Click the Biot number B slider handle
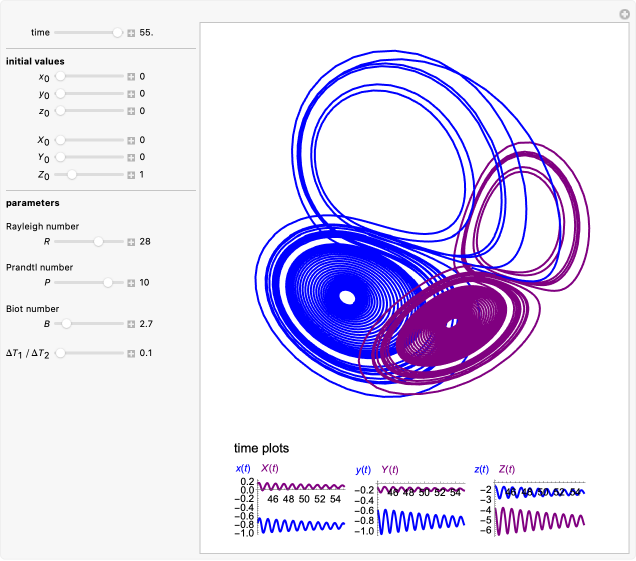 (x=66, y=324)
